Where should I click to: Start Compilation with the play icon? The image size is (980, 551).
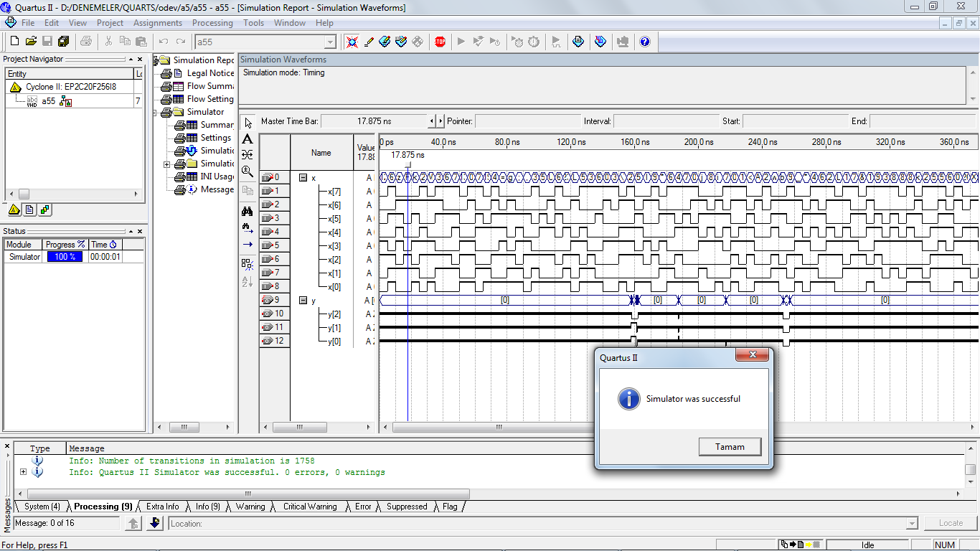tap(461, 42)
